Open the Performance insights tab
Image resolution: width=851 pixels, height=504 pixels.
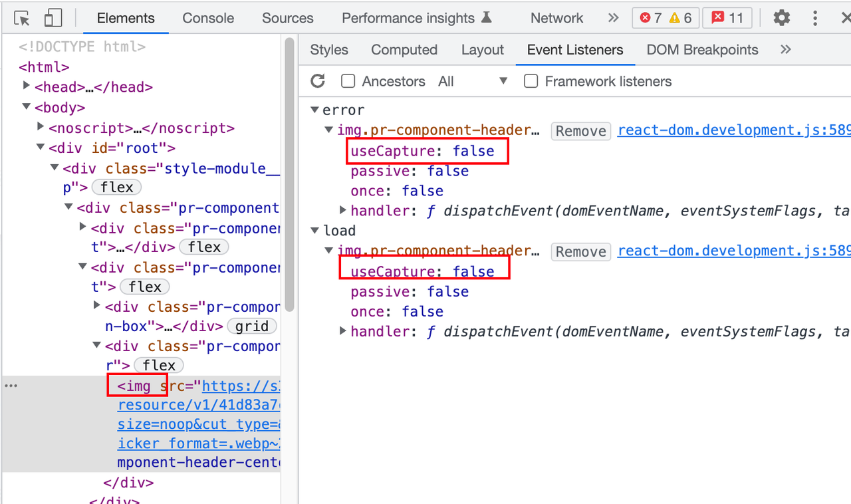pyautogui.click(x=417, y=18)
